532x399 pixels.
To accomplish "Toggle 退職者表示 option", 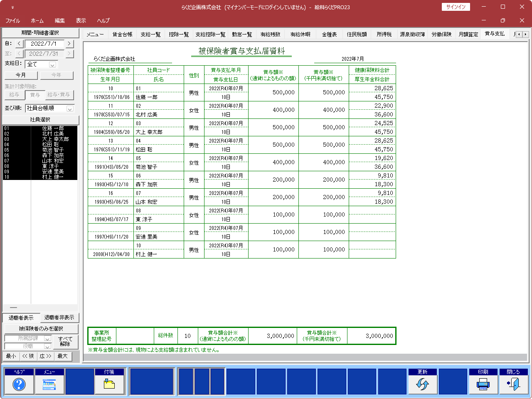I will (x=21, y=318).
